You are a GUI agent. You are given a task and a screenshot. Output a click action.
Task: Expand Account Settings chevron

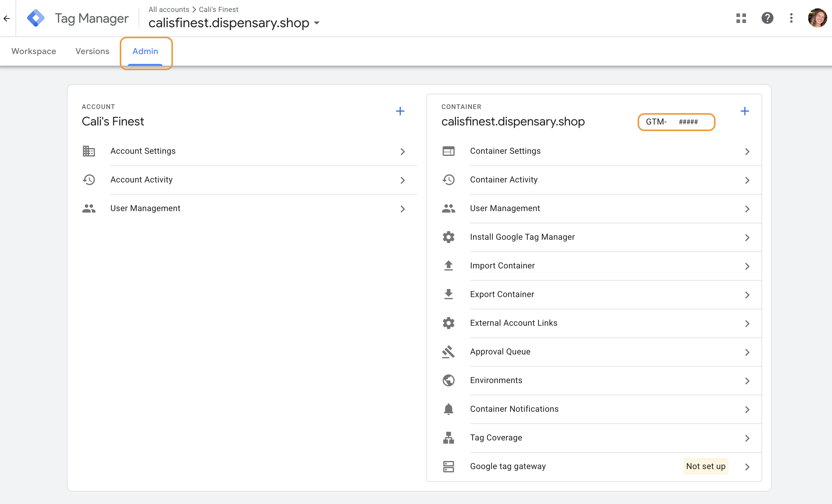(403, 152)
